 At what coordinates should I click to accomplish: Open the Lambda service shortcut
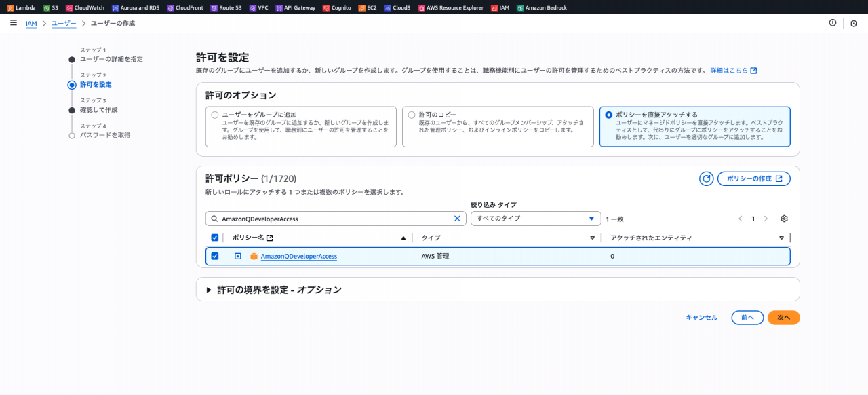click(21, 7)
